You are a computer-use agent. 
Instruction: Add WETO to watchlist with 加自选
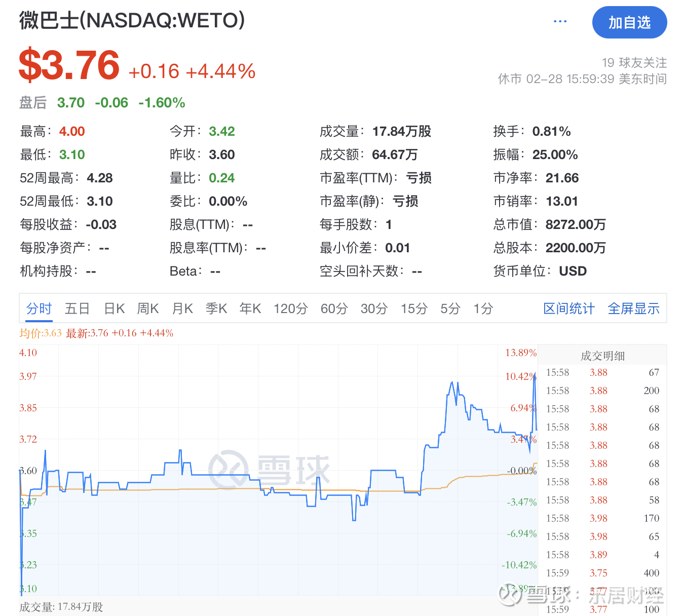629,22
